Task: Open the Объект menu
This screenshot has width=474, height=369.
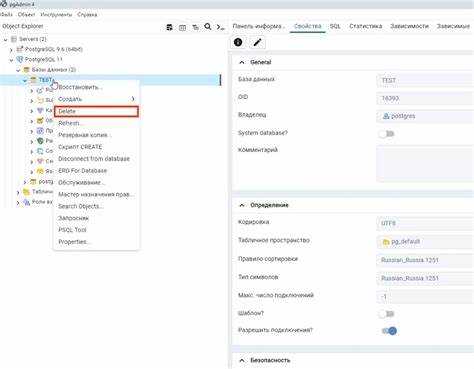Action: tap(26, 15)
